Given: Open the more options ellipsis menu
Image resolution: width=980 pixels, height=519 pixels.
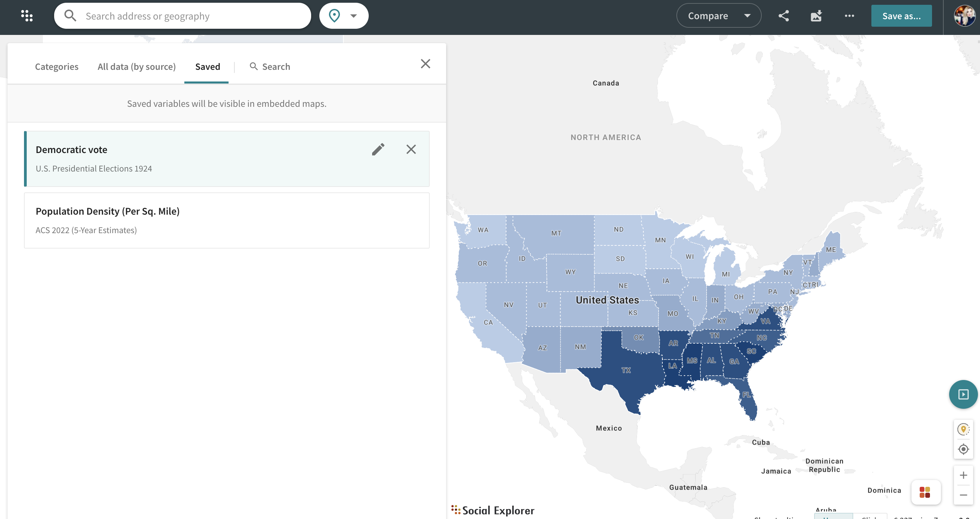Looking at the screenshot, I should click(x=849, y=16).
